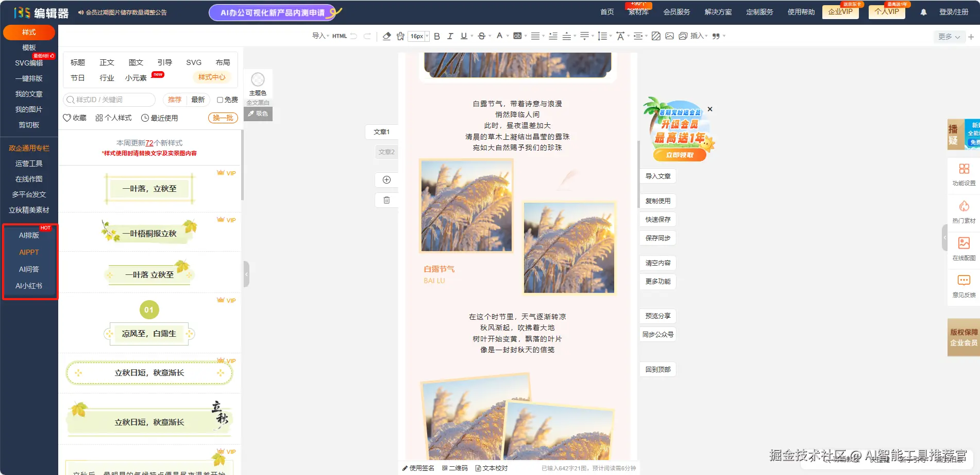
Task: Click the strikethrough formatting icon
Action: pos(481,36)
